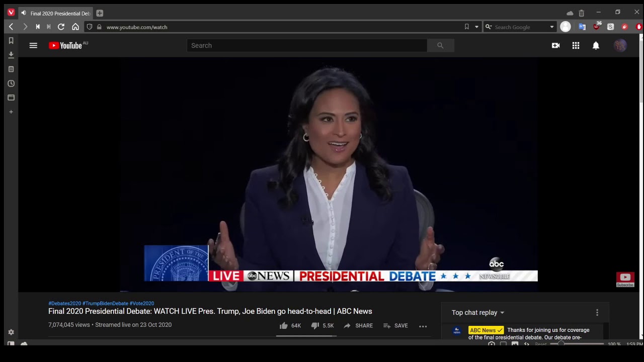The width and height of the screenshot is (644, 362).
Task: Reload the current page
Action: coord(61,27)
